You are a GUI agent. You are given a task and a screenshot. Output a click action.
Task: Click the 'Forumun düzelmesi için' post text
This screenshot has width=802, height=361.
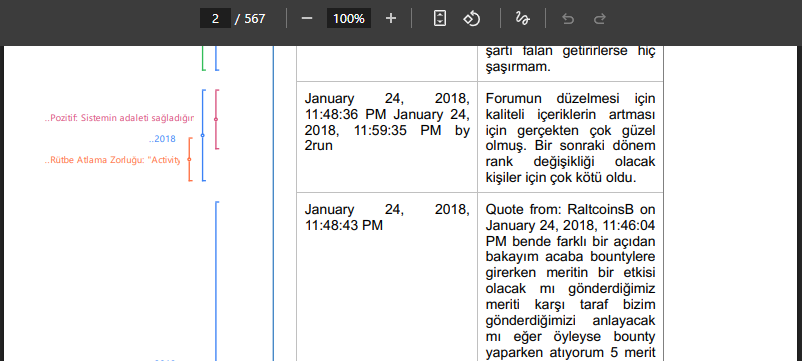pyautogui.click(x=570, y=138)
